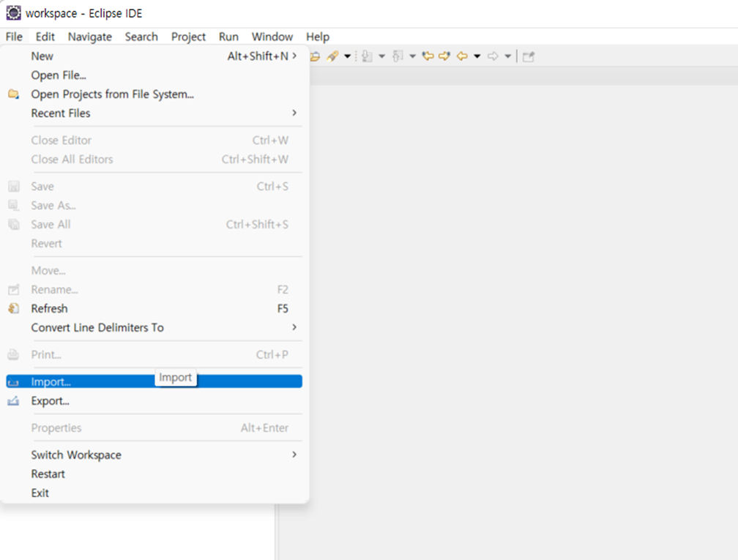
Task: Expand the Next Annotation dropdown arrow
Action: tap(381, 56)
